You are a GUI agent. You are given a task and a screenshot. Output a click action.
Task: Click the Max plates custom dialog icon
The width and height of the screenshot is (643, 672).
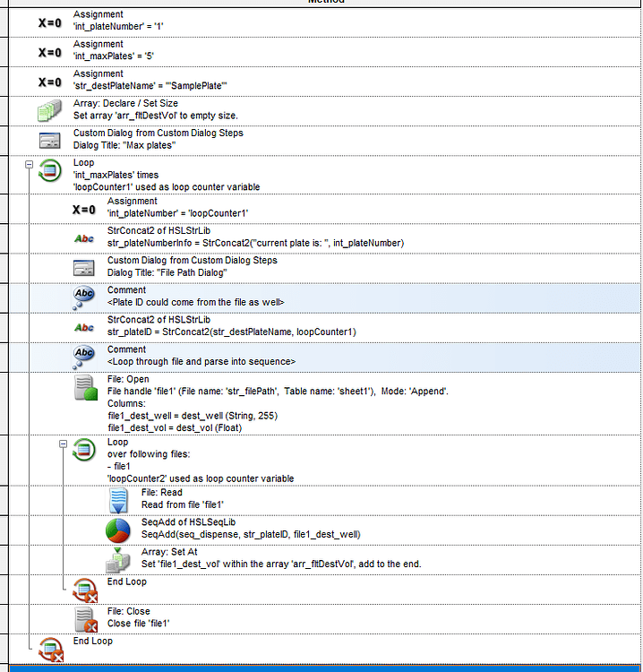pyautogui.click(x=49, y=141)
